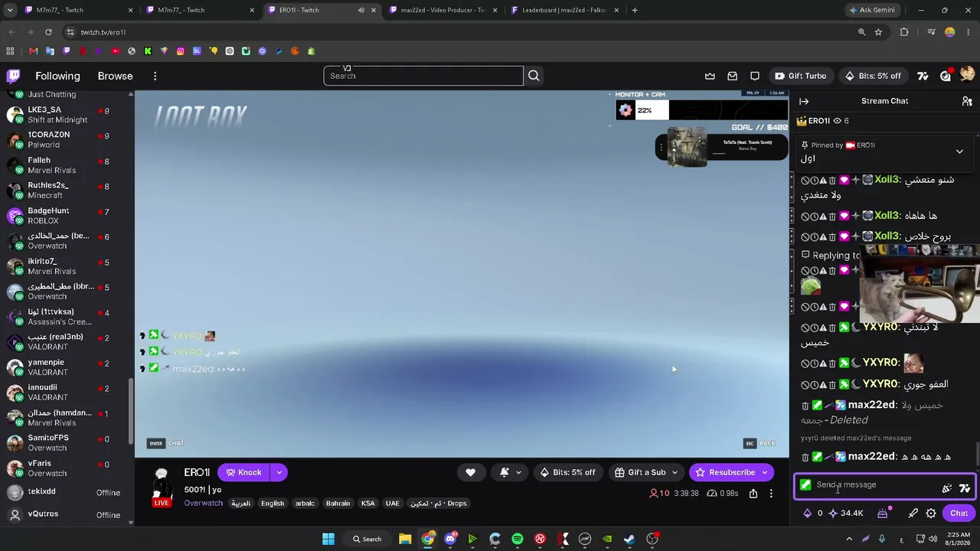980x551 pixels.
Task: Open the Hype Train icon below chat
Action: point(882,514)
